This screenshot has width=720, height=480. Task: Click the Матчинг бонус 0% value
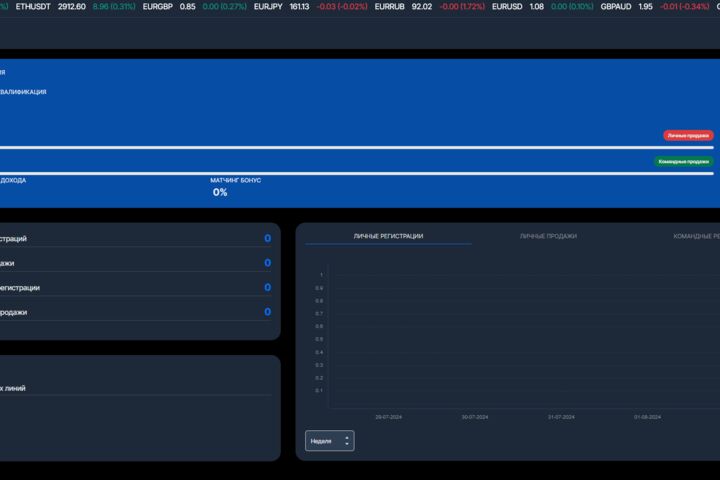pyautogui.click(x=220, y=192)
